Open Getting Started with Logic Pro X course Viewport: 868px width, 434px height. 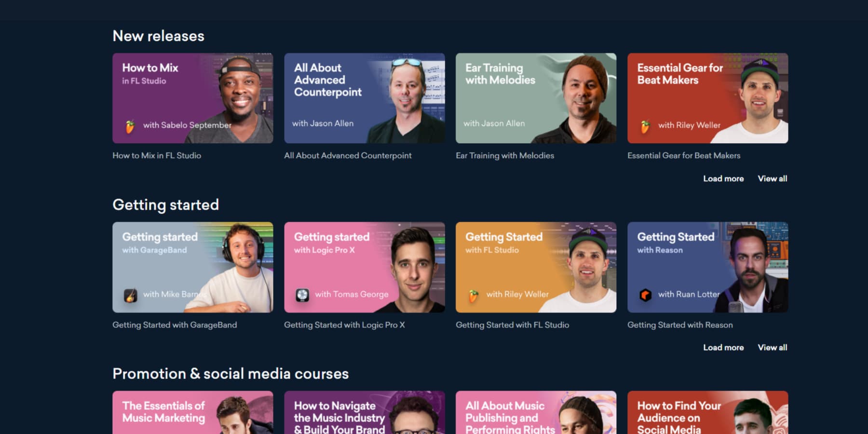(x=365, y=267)
